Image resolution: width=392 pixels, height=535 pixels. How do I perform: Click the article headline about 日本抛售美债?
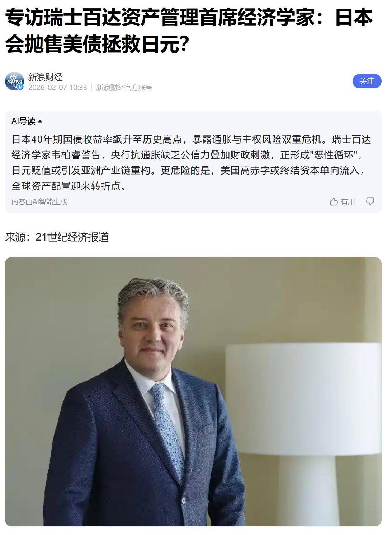click(189, 31)
